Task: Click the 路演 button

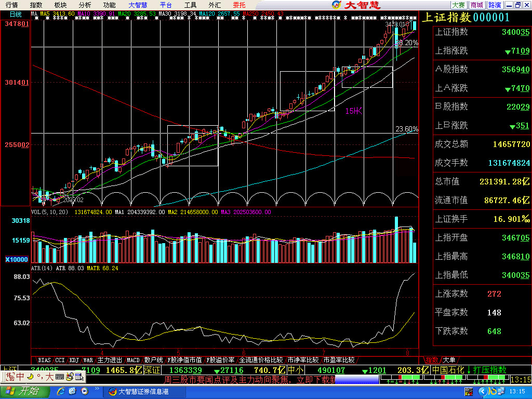Action: click(x=495, y=5)
